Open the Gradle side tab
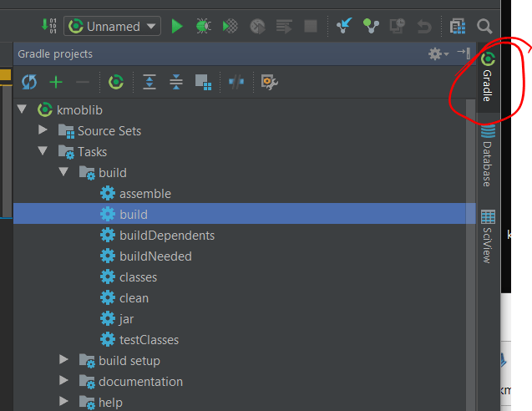 click(488, 78)
